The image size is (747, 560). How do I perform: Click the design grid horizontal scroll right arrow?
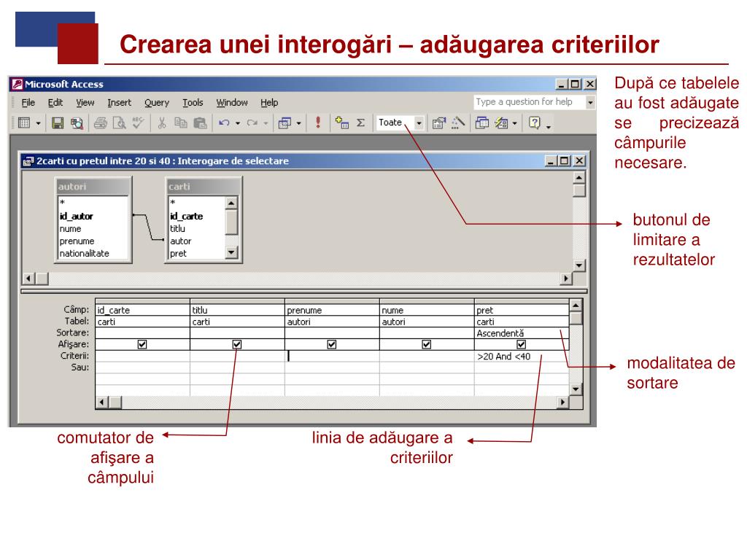562,402
